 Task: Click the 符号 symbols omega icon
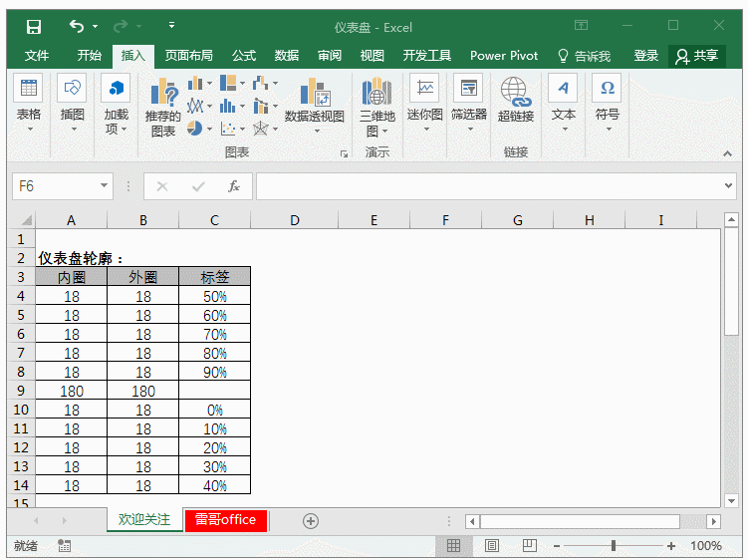[x=607, y=89]
